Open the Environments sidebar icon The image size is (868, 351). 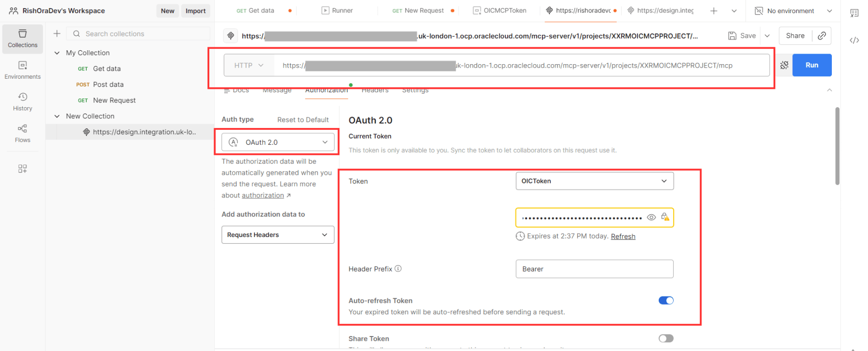[x=22, y=70]
